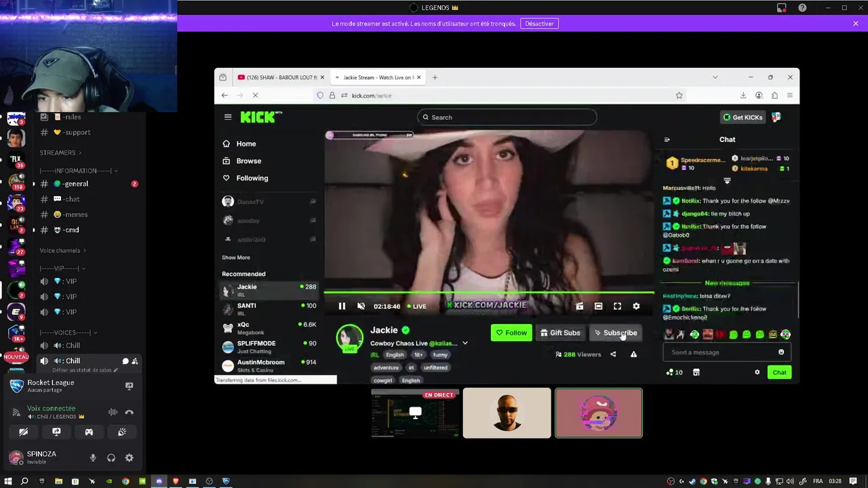The image size is (868, 488).
Task: Open Discord soundboard button
Action: 122,432
